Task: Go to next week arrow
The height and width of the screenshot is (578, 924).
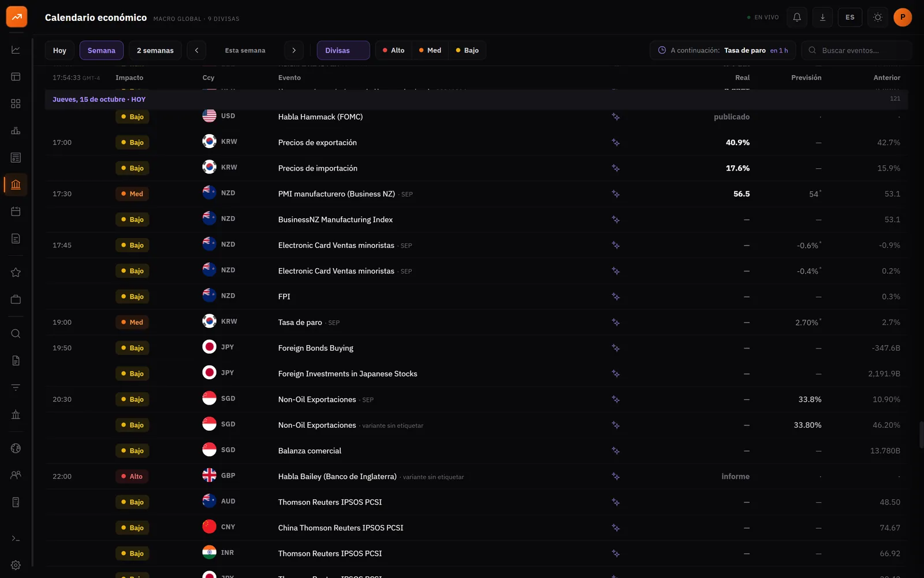Action: 294,50
